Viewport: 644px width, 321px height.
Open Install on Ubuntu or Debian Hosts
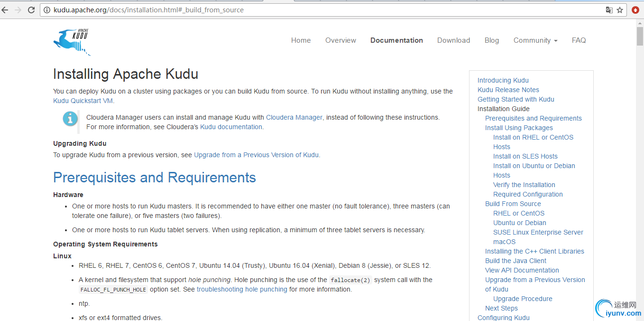[534, 170]
